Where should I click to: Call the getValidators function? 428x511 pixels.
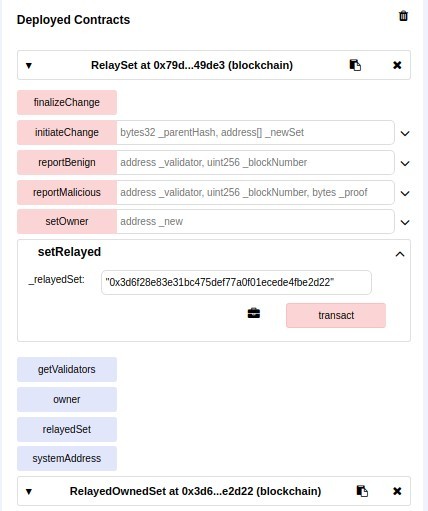tap(67, 369)
